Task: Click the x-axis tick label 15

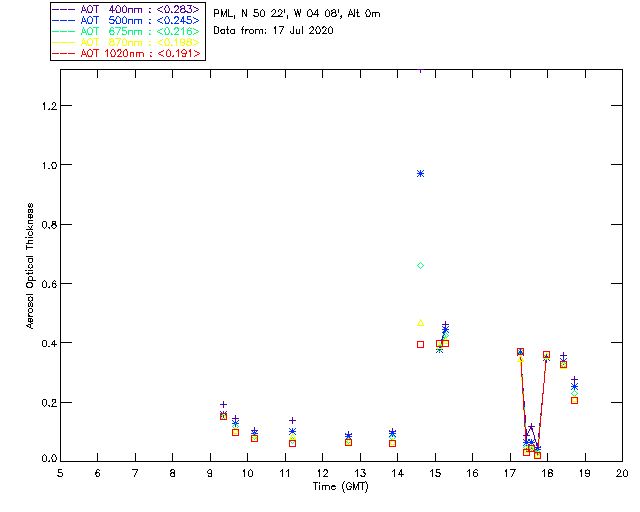Action: point(435,473)
